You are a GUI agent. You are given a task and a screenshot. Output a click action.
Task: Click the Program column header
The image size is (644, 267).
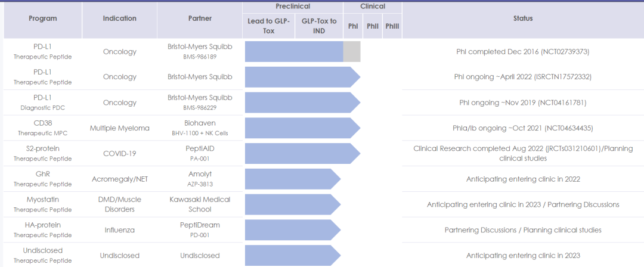(x=43, y=18)
